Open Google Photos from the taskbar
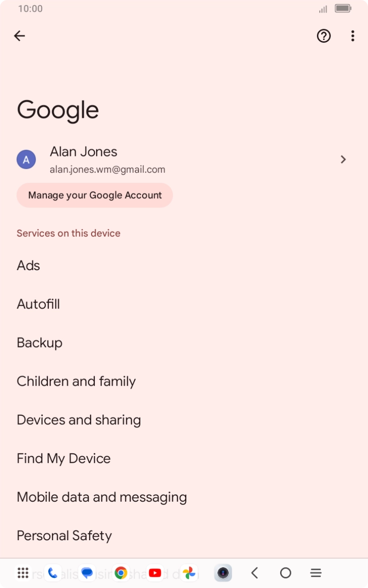 pyautogui.click(x=189, y=573)
